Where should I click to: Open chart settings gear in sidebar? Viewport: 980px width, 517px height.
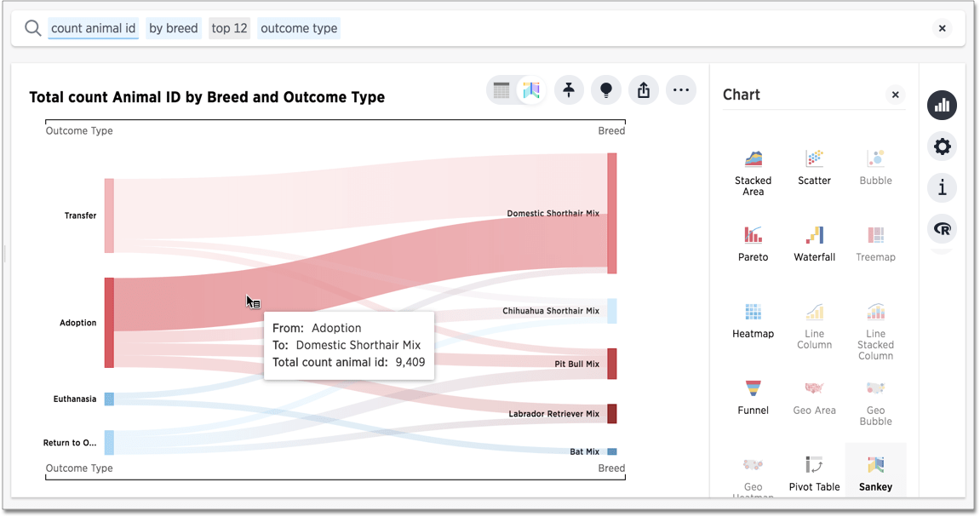click(x=942, y=146)
